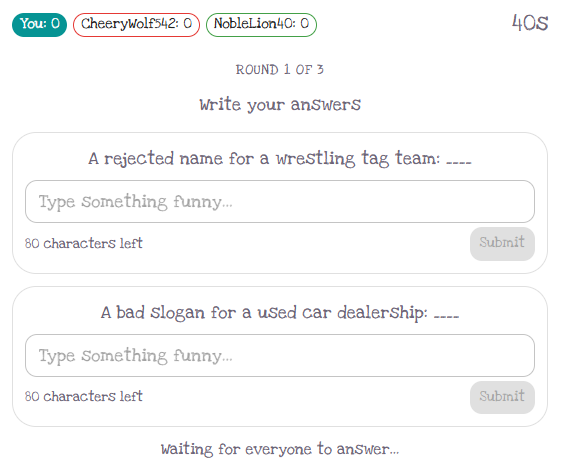This screenshot has height=465, width=564.
Task: Click the wrestling tag team prompt text
Action: coord(280,159)
